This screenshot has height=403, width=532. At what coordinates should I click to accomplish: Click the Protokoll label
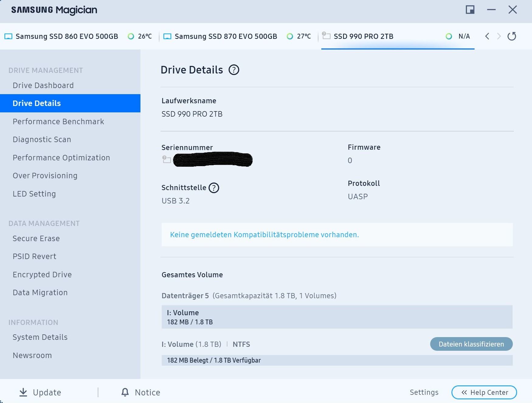tap(364, 183)
